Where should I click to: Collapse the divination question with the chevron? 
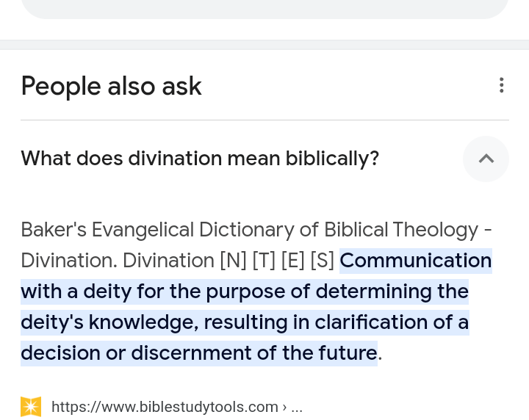486,159
